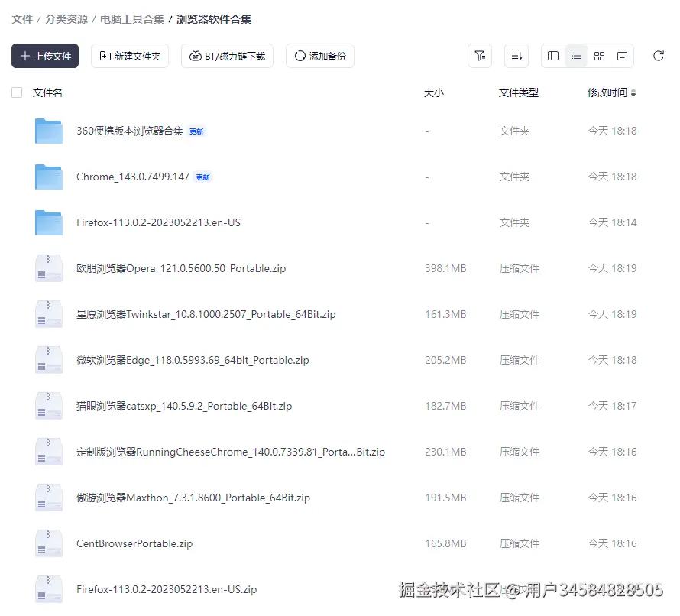Click the 今天 18:17 modified time
The width and height of the screenshot is (680, 616).
(x=612, y=406)
